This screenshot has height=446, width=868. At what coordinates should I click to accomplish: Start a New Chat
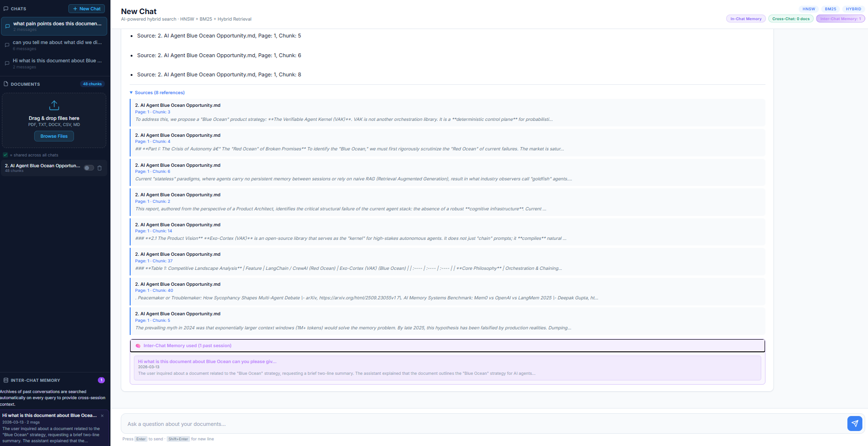click(x=87, y=9)
